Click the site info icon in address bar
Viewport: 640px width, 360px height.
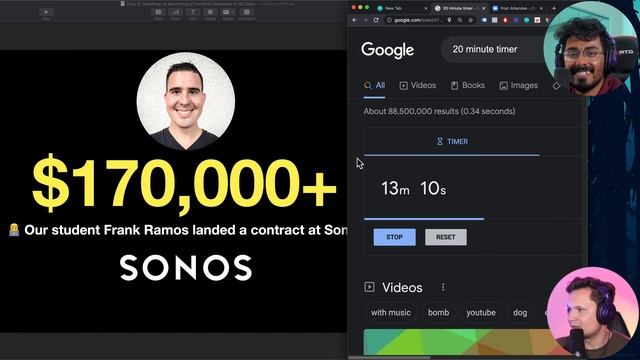(x=389, y=20)
